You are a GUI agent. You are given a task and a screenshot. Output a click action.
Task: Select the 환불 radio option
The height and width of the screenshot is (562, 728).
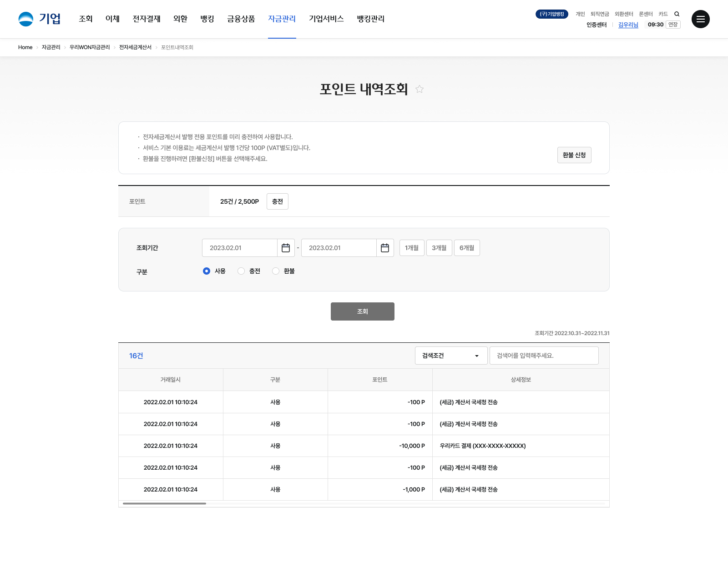(276, 271)
